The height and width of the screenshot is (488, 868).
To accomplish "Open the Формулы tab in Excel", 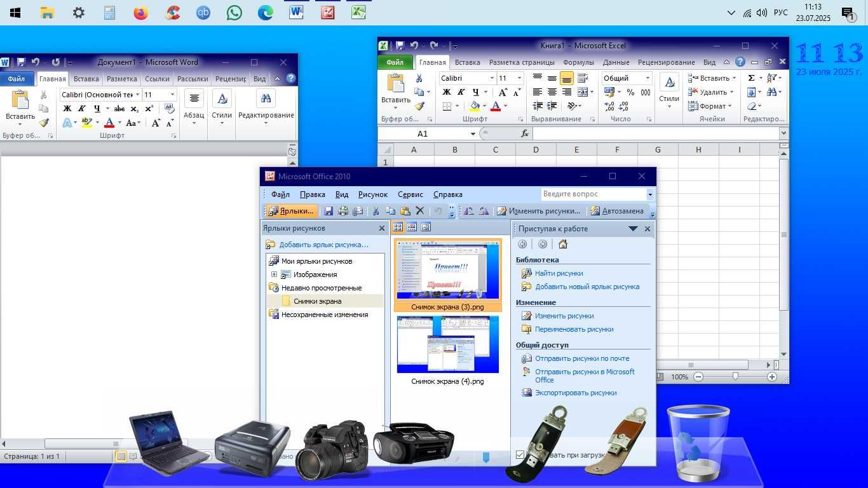I will coord(578,62).
